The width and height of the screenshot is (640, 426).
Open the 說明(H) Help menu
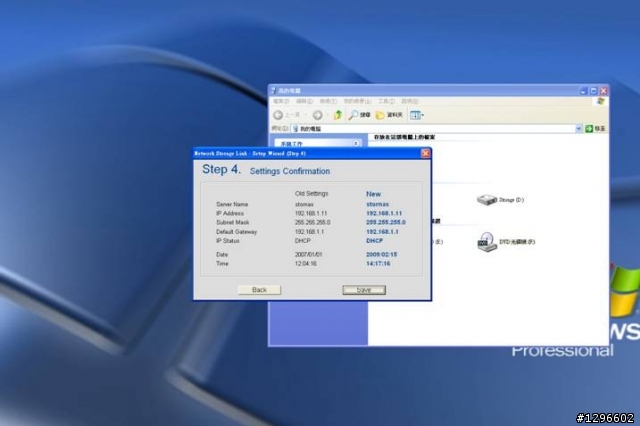coord(410,101)
